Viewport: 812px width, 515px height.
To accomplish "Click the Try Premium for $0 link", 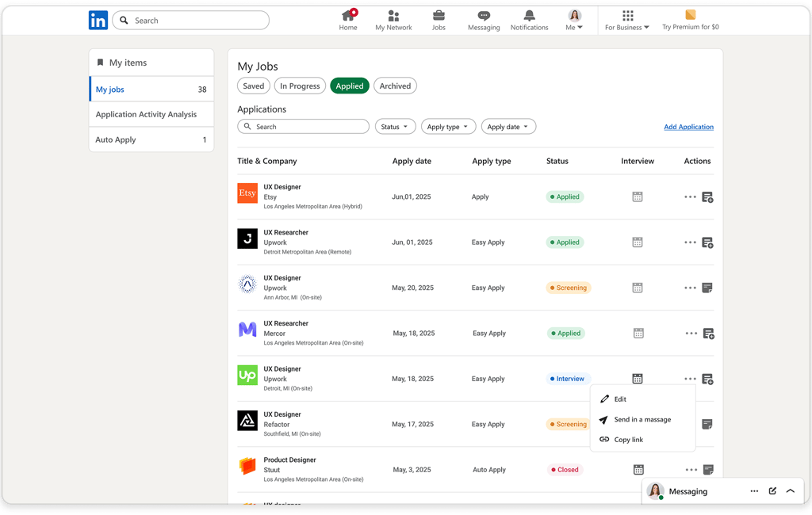I will (691, 27).
